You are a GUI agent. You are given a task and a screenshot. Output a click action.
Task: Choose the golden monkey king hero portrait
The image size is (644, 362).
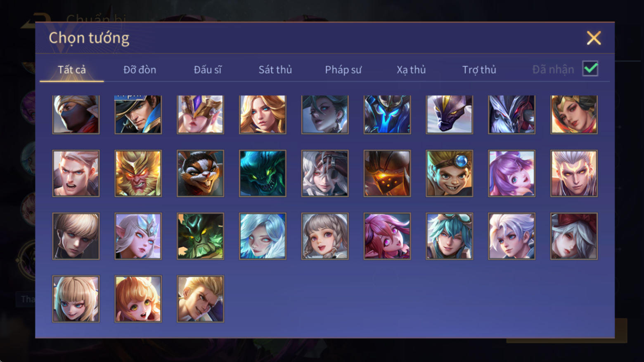click(x=138, y=173)
